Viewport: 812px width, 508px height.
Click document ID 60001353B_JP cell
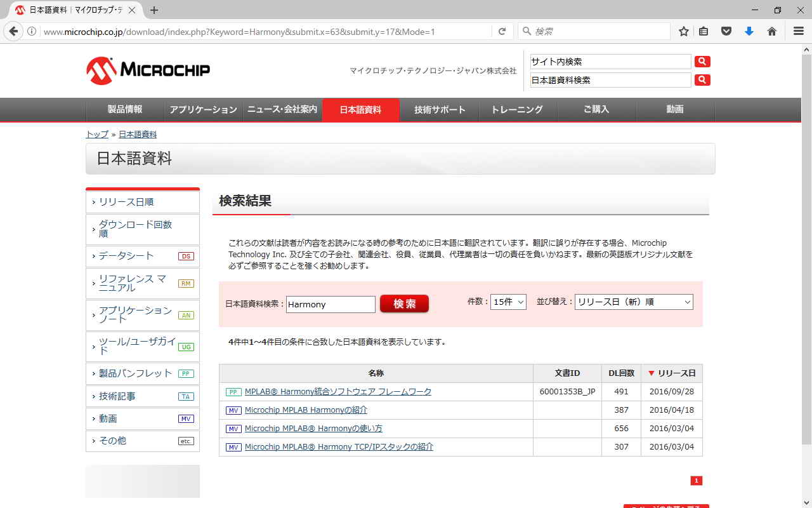click(567, 392)
